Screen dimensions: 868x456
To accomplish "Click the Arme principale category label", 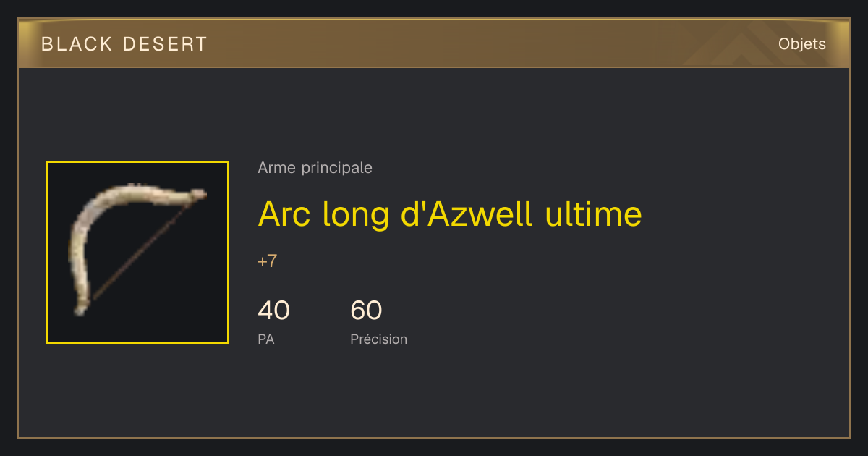I will tap(315, 168).
